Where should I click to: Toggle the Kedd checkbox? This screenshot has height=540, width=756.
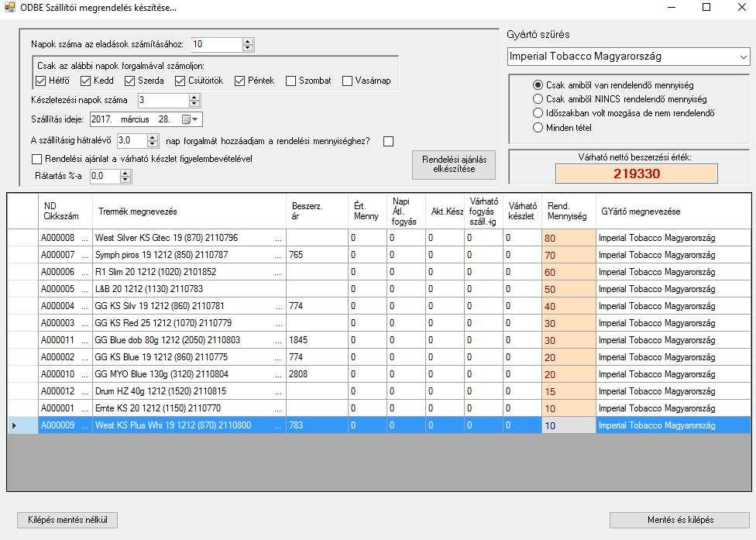tap(86, 81)
